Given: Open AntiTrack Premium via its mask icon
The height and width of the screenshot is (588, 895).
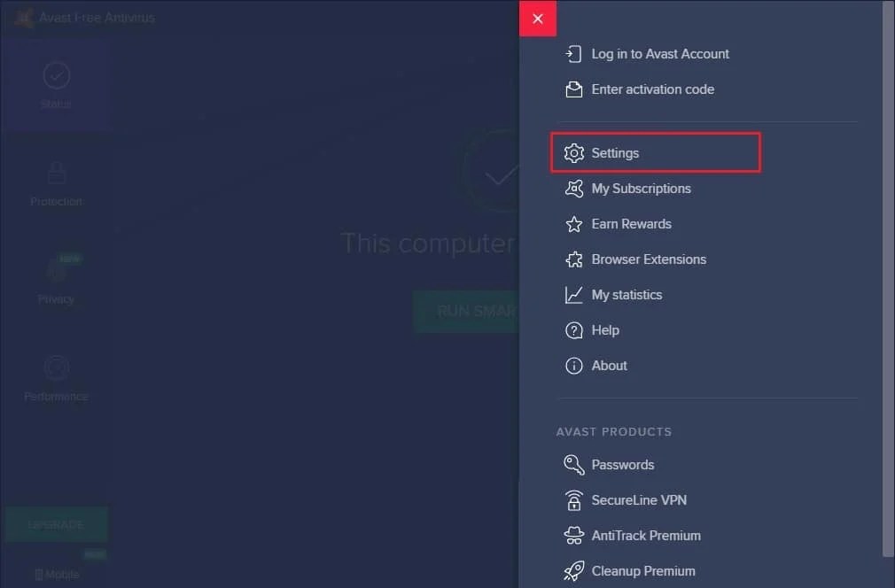Looking at the screenshot, I should tap(573, 535).
